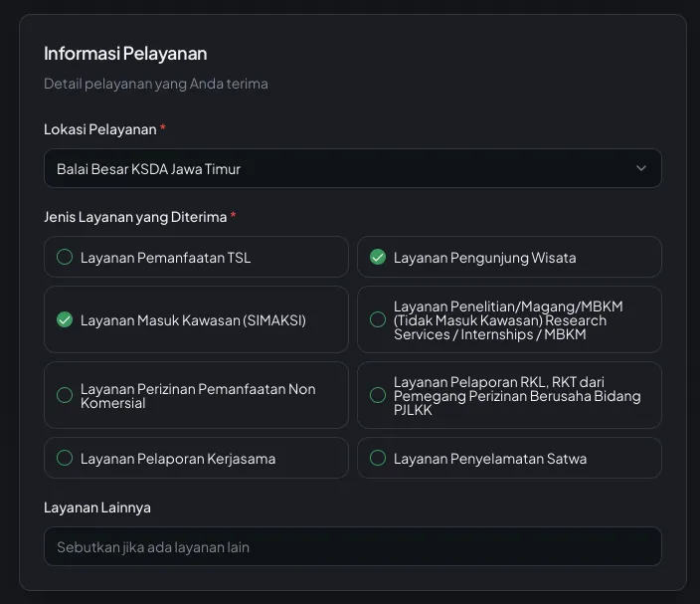
Task: Check Layanan Penyelamatan Satwa
Action: 509,458
